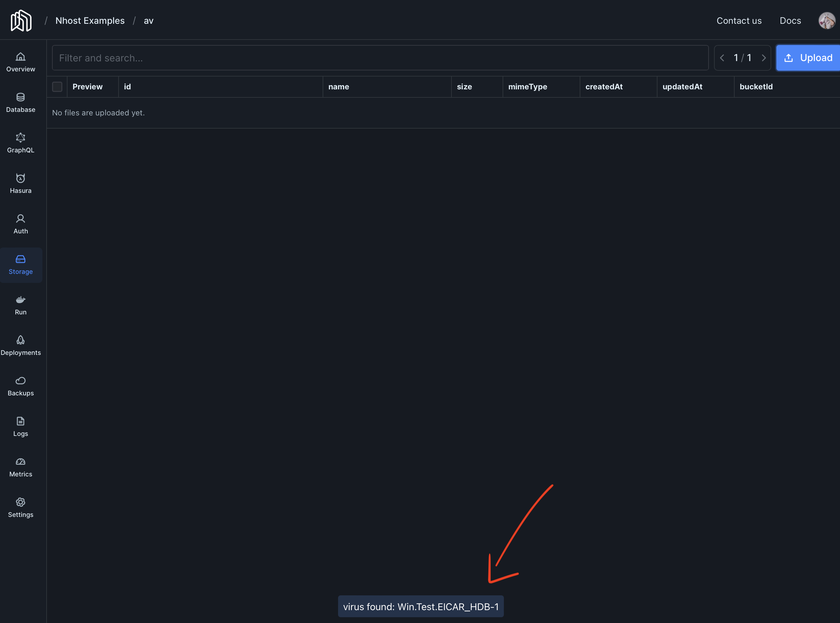The width and height of the screenshot is (840, 623).
Task: Open the Database section icon
Action: (x=20, y=97)
